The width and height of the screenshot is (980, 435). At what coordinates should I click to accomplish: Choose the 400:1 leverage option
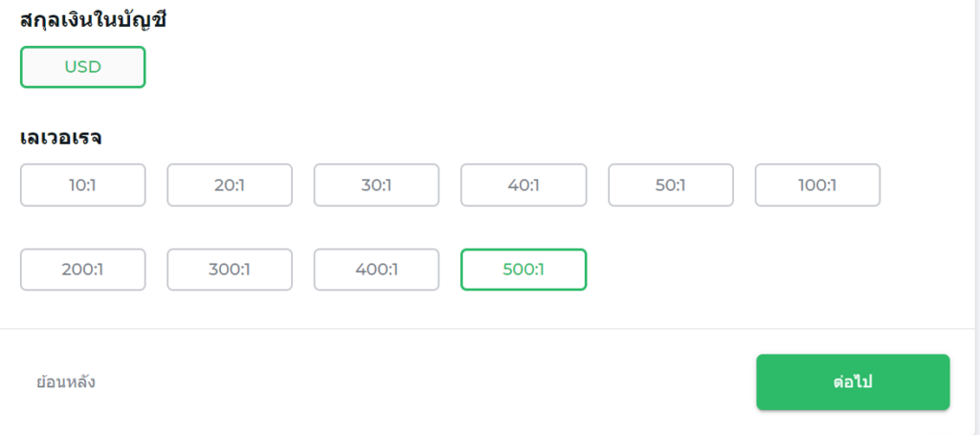click(376, 270)
